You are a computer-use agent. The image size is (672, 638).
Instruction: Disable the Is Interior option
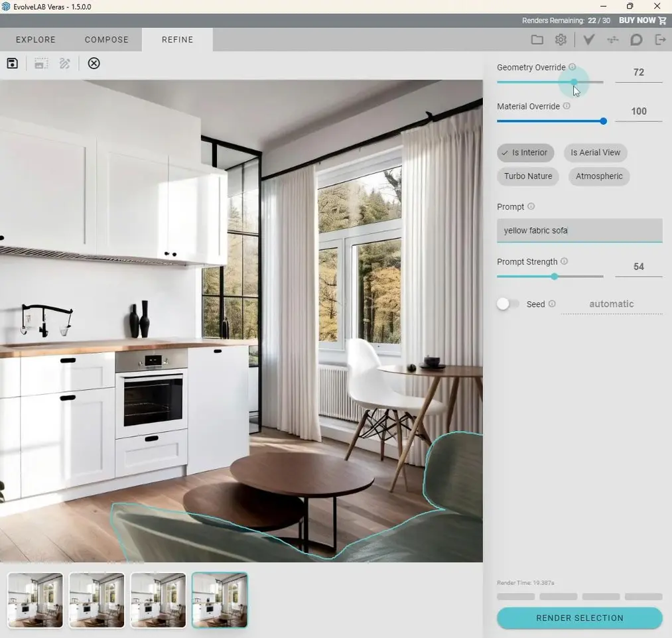tap(524, 153)
